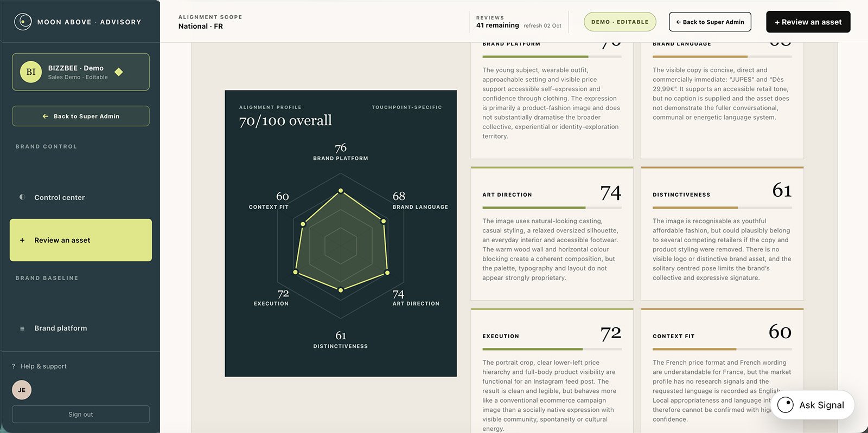Click the question mark icon by Help & support

pos(14,366)
